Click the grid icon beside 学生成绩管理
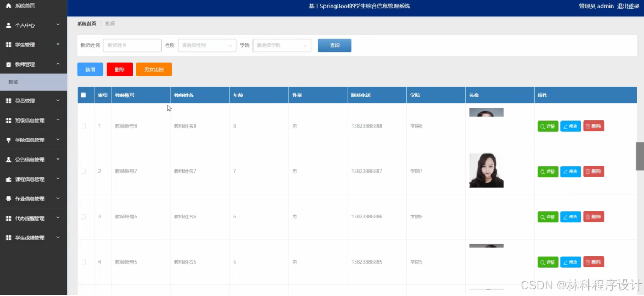 click(x=8, y=238)
